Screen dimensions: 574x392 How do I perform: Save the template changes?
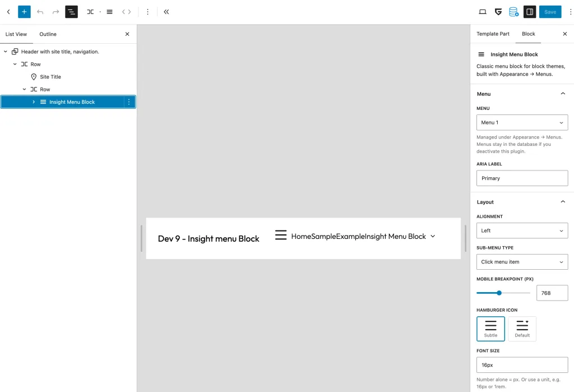click(x=550, y=12)
